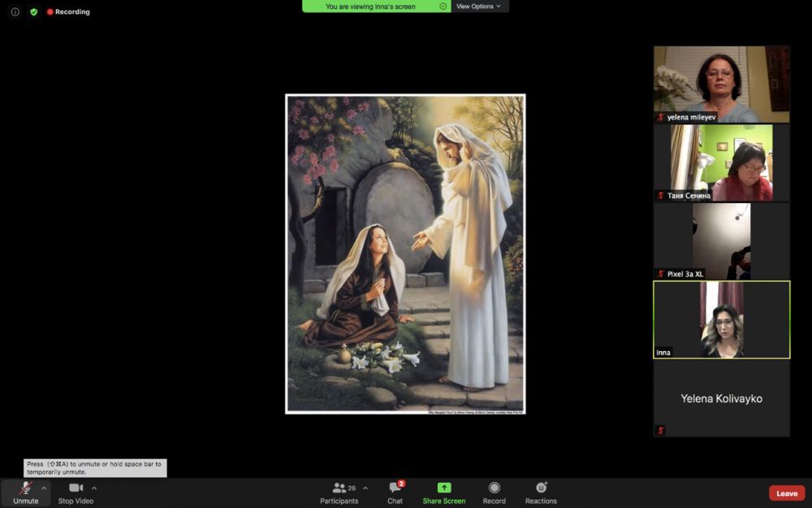The height and width of the screenshot is (508, 812).
Task: Click the green Share Screen button
Action: [444, 493]
